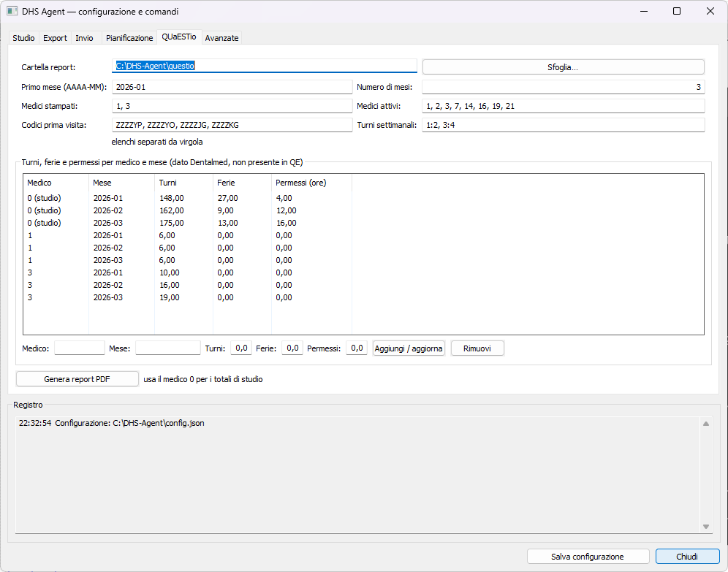
Task: Click the Codici prima visita field
Action: click(x=232, y=125)
